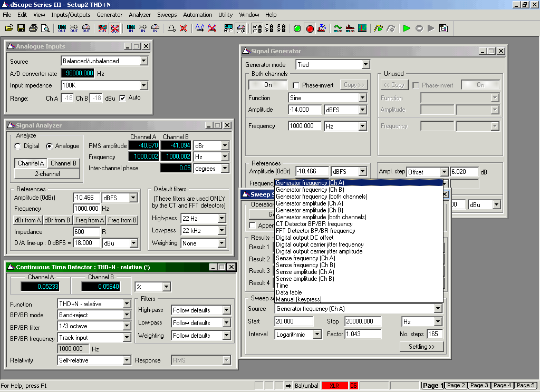Toggle the Channel B button in Signal Analyzer

coord(63,163)
